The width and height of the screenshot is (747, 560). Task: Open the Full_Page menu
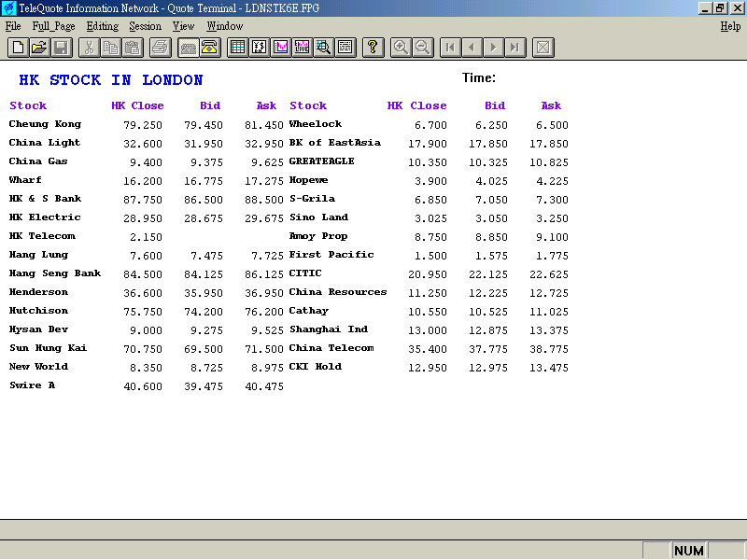(53, 26)
